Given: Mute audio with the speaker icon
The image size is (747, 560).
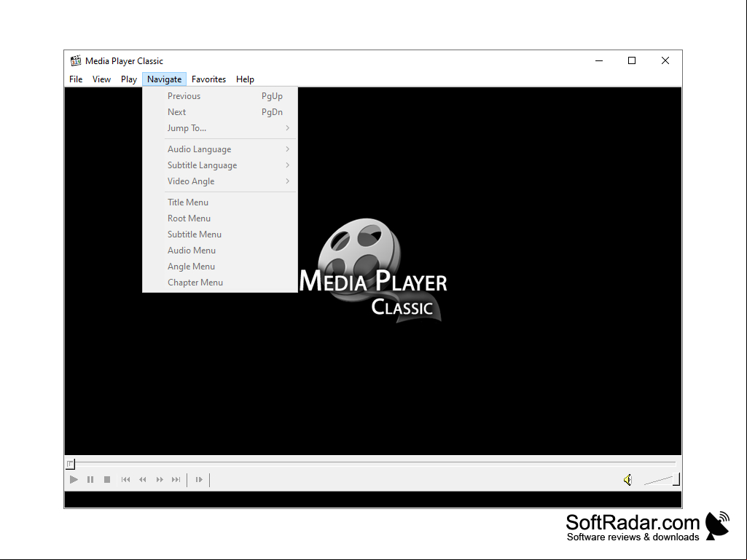Looking at the screenshot, I should coord(628,479).
